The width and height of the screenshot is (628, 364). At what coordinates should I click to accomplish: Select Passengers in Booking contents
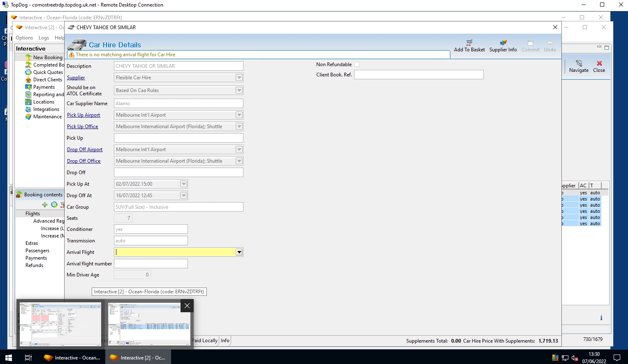click(x=37, y=251)
